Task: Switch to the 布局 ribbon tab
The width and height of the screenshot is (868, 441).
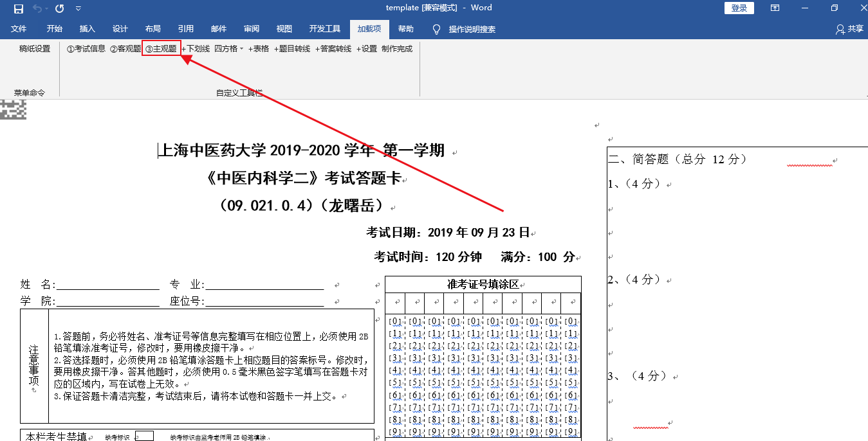Action: (153, 30)
